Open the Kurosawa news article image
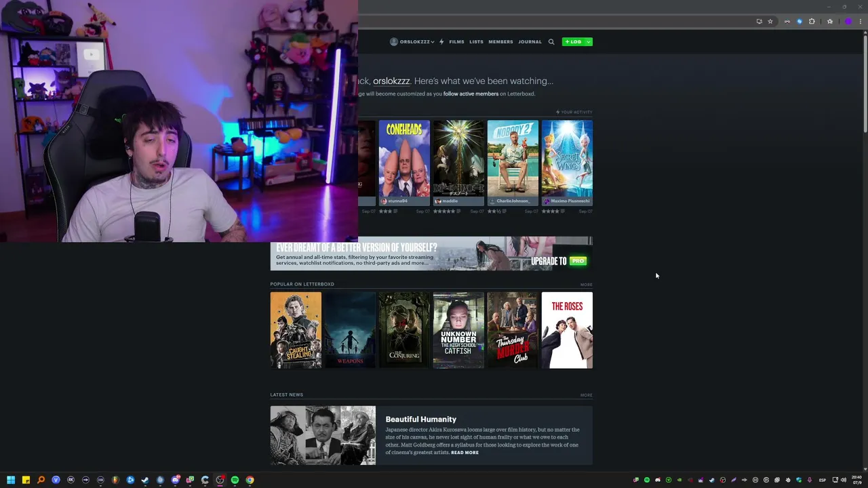Viewport: 868px width, 488px height. tap(323, 436)
